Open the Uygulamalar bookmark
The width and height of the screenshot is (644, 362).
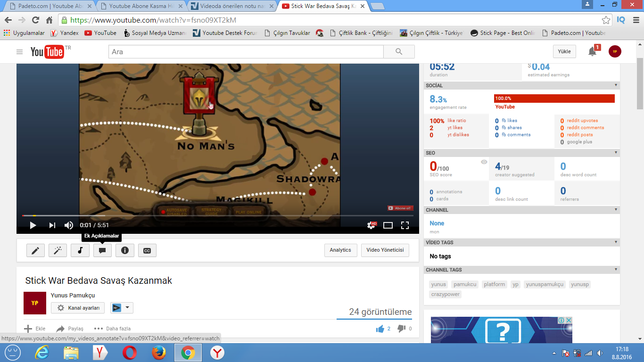pyautogui.click(x=24, y=33)
